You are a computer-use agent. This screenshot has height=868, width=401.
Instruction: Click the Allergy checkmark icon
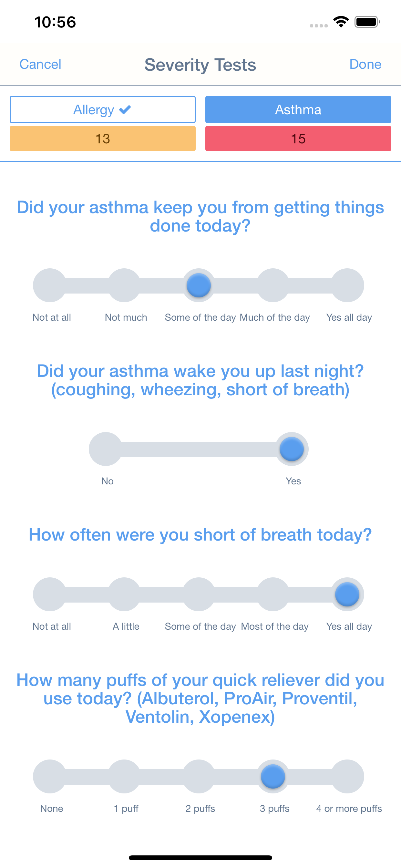click(125, 109)
